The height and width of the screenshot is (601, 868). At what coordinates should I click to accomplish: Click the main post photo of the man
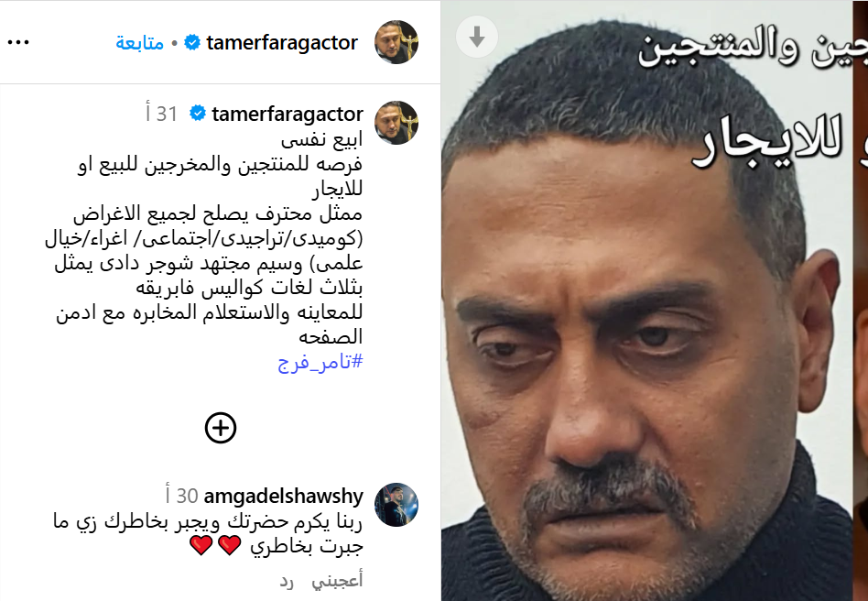tap(646, 311)
